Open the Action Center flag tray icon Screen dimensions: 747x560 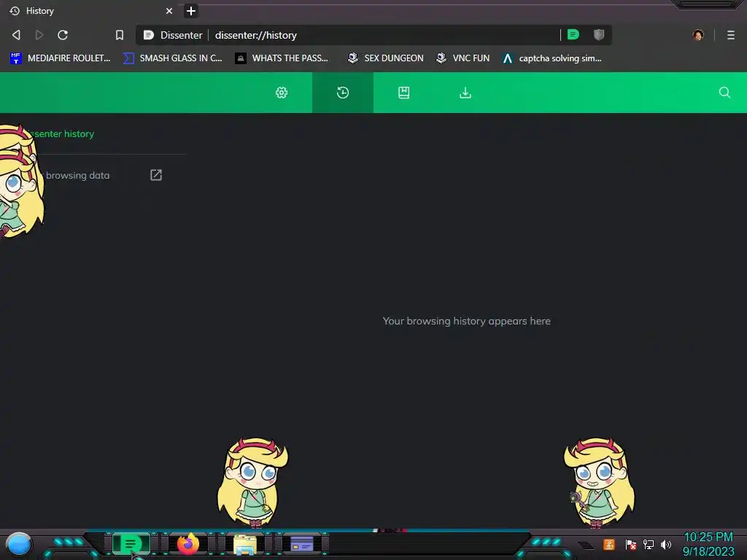631,544
